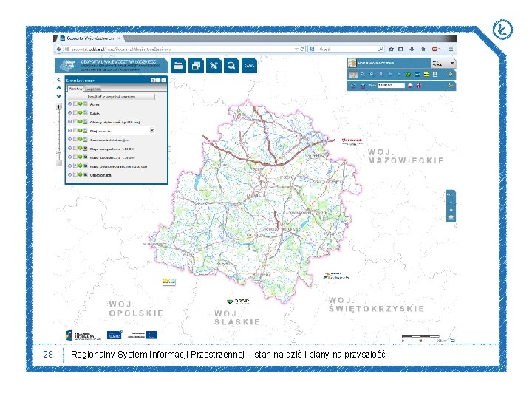Open the Miejscowości row dropdown arrow

click(152, 130)
